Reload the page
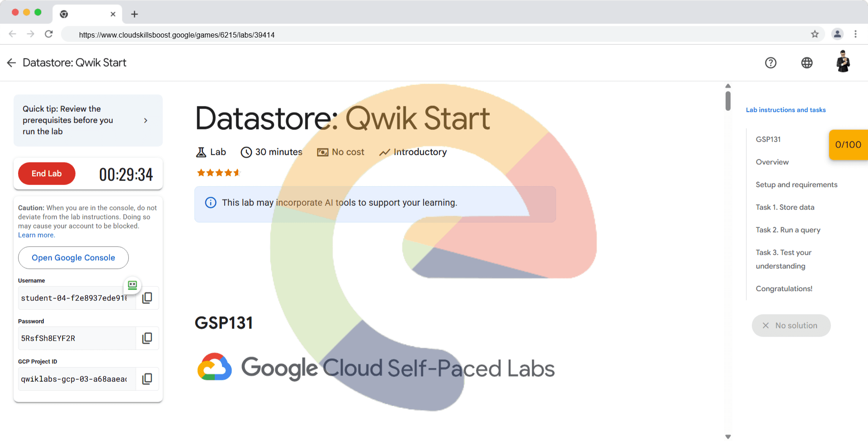Screen dimensions: 868x441 49,34
